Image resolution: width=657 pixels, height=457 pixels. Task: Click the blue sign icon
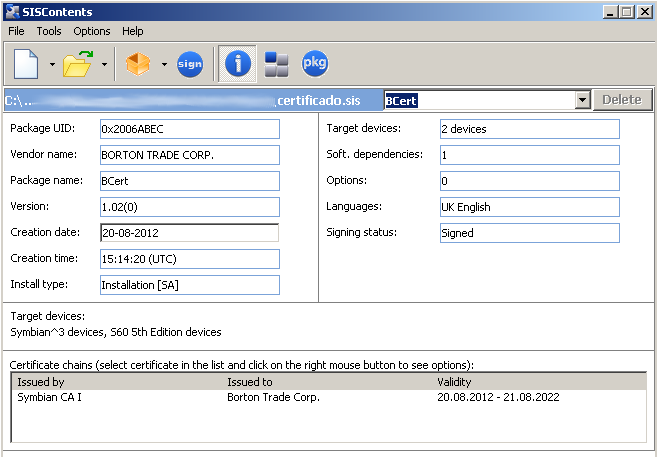tap(190, 64)
